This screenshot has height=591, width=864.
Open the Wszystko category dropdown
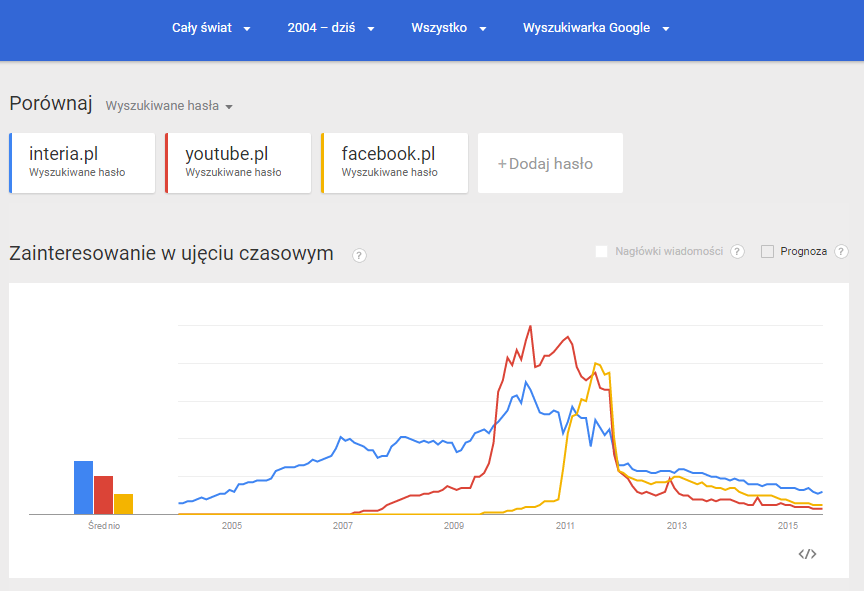(x=448, y=28)
